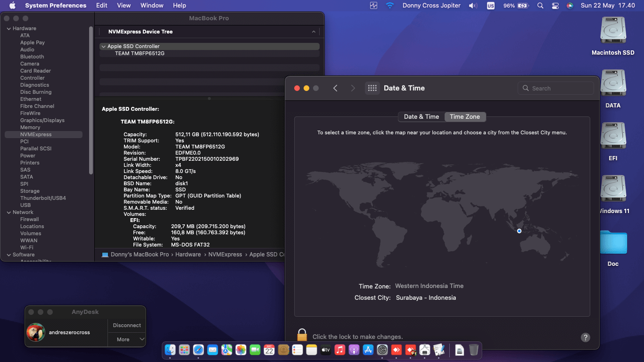This screenshot has width=644, height=362.
Task: Select TEAM TM8FP6512G in the device tree
Action: [140, 53]
